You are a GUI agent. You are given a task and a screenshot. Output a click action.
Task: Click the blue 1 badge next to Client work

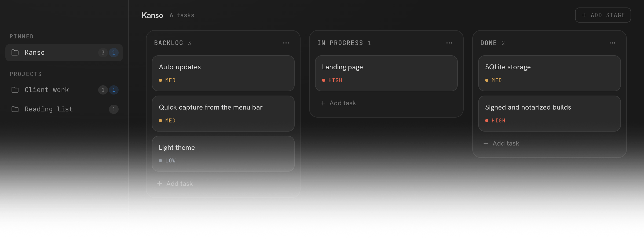pyautogui.click(x=114, y=90)
